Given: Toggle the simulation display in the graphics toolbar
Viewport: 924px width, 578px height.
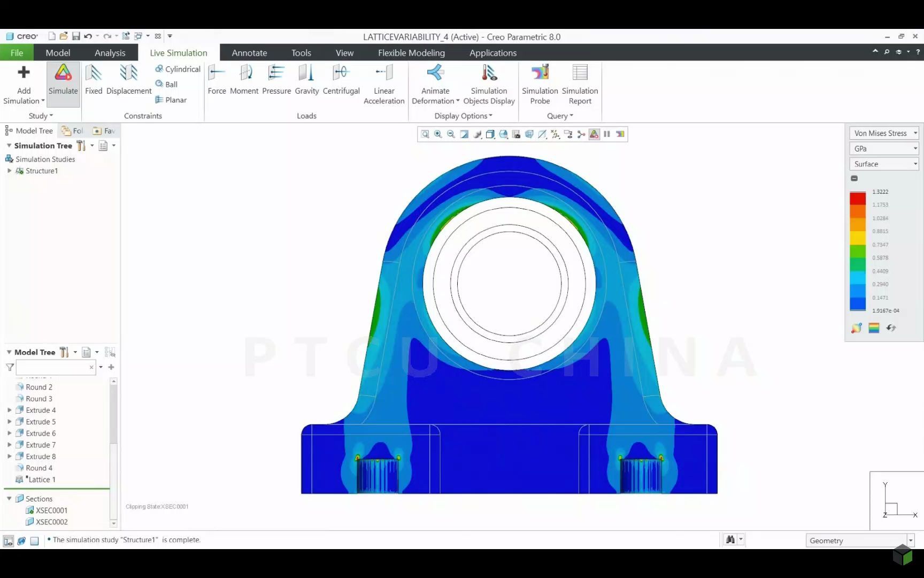Looking at the screenshot, I should pyautogui.click(x=594, y=134).
